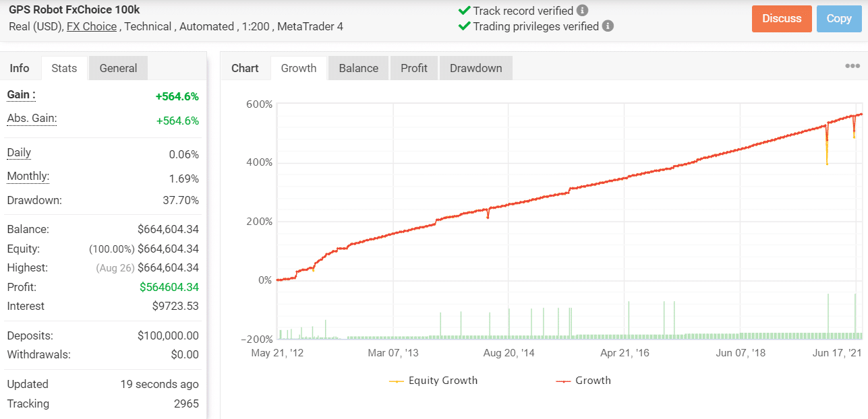Click the Monthly value 1.69%
Image resolution: width=868 pixels, height=419 pixels.
(x=183, y=179)
